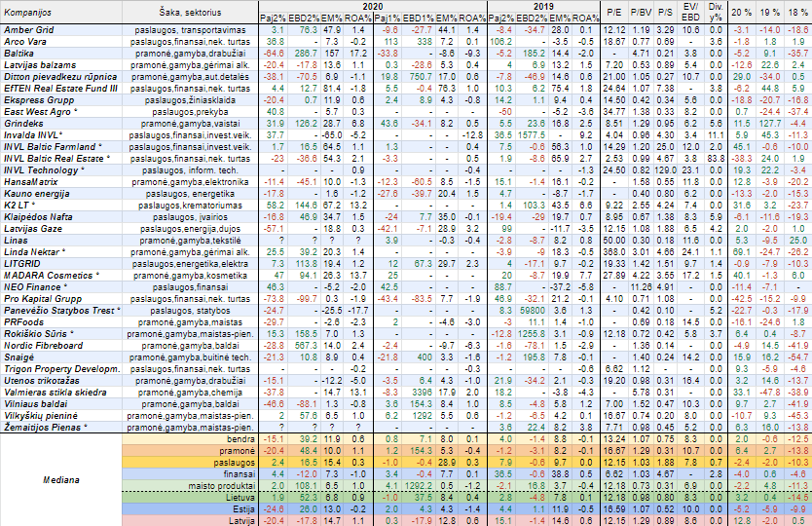The width and height of the screenshot is (812, 526).
Task: Select the EV/EBD column header
Action: pos(691,12)
